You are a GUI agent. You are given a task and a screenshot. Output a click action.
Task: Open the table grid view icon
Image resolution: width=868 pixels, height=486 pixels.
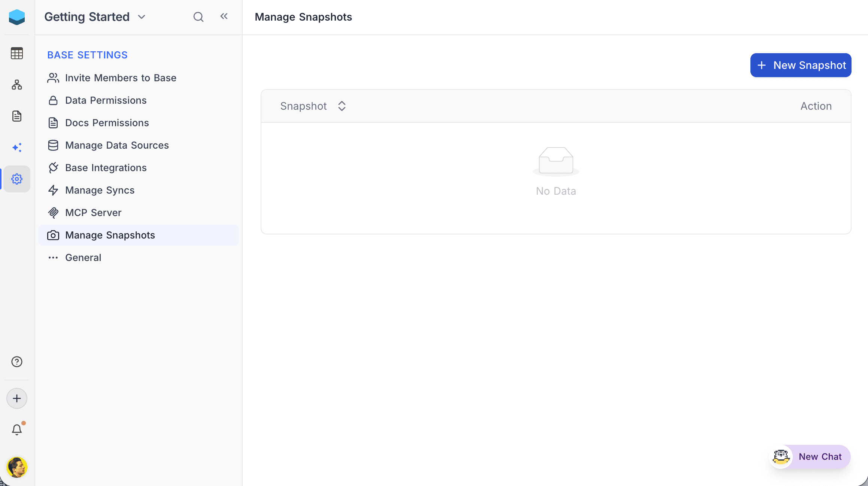coord(17,53)
